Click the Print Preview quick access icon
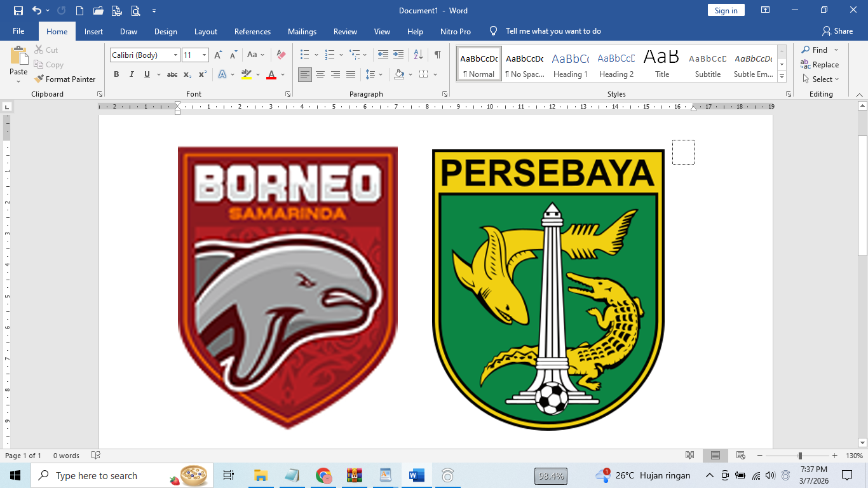This screenshot has height=488, width=868. click(x=135, y=11)
